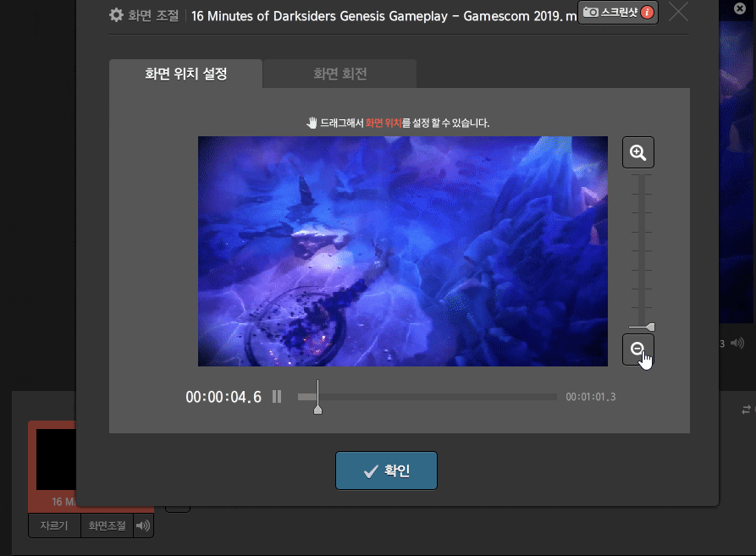Toggle the speaker icon in background window
Image resolution: width=756 pixels, height=556 pixels.
tap(737, 343)
